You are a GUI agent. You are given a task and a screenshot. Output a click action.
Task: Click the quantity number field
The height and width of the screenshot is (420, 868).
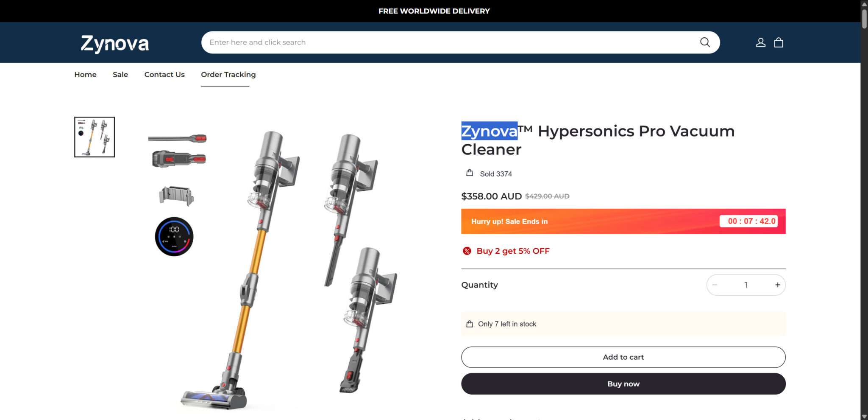click(746, 285)
